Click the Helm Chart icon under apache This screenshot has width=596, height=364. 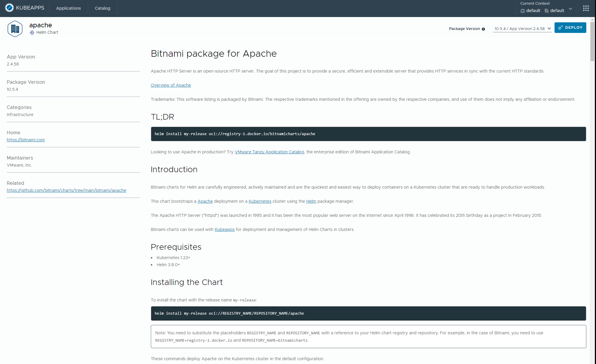[32, 33]
